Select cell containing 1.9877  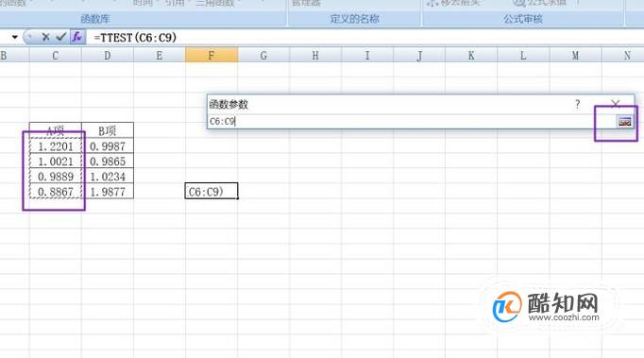click(108, 192)
